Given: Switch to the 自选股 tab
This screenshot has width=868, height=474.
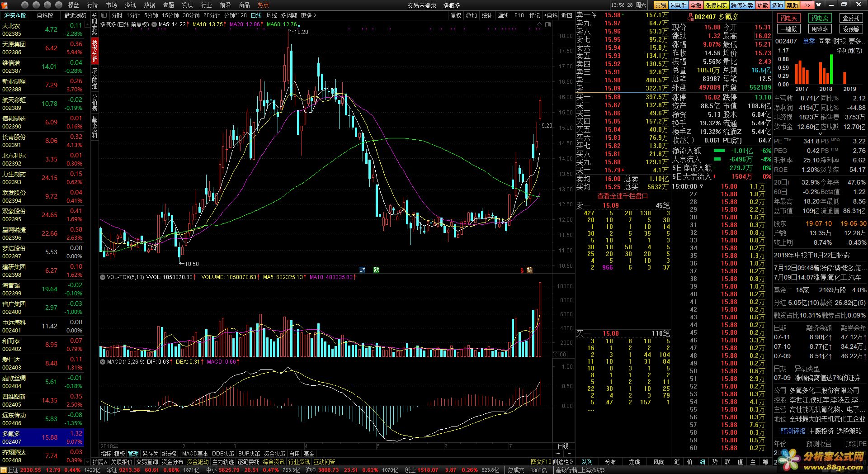Looking at the screenshot, I should coord(45,15).
